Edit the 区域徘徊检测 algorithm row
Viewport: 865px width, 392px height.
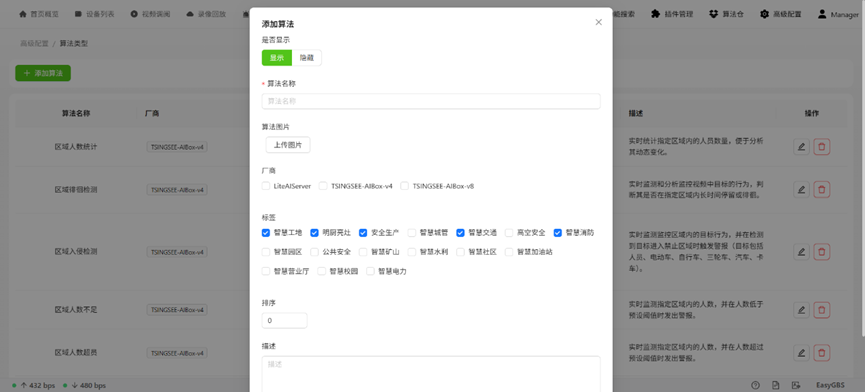(x=801, y=190)
